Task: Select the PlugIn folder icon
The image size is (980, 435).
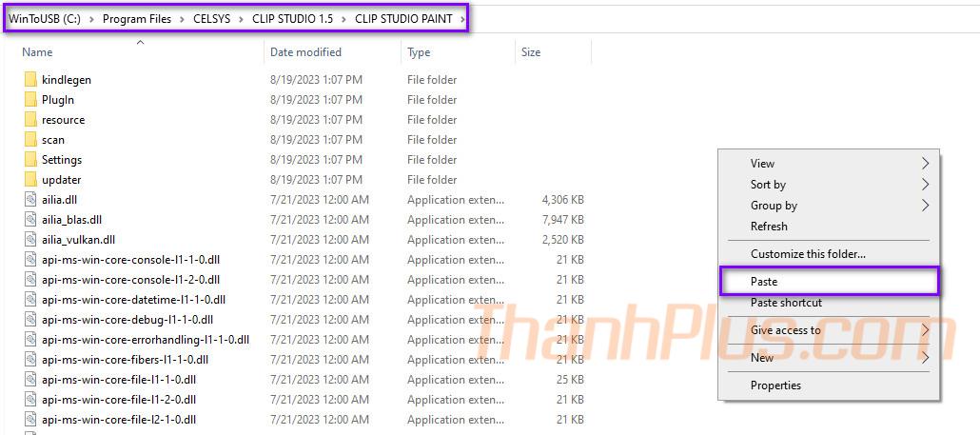Action: coord(29,100)
